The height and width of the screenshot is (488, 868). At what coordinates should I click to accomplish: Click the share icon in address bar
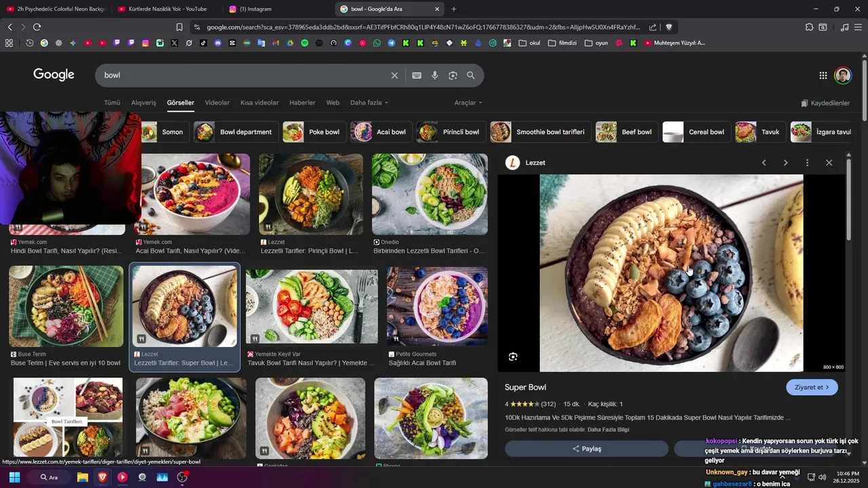click(652, 27)
